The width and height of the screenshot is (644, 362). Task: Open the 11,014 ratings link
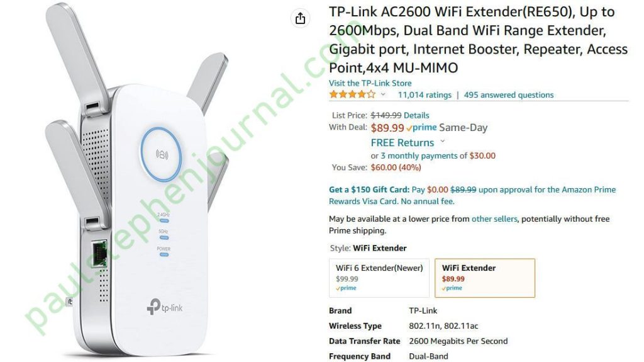(x=425, y=95)
